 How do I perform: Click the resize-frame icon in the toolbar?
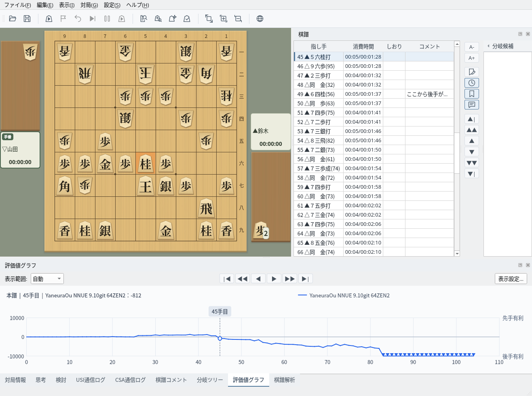209,19
